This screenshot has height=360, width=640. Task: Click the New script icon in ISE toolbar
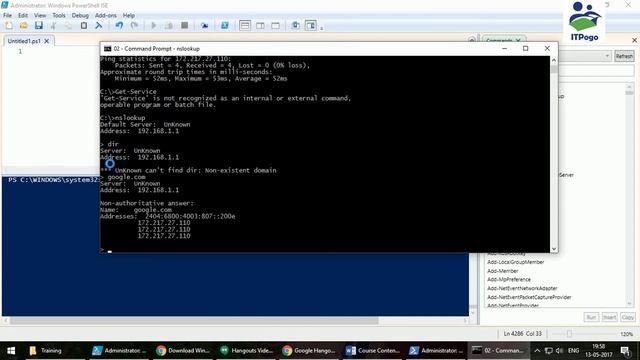[x=9, y=25]
